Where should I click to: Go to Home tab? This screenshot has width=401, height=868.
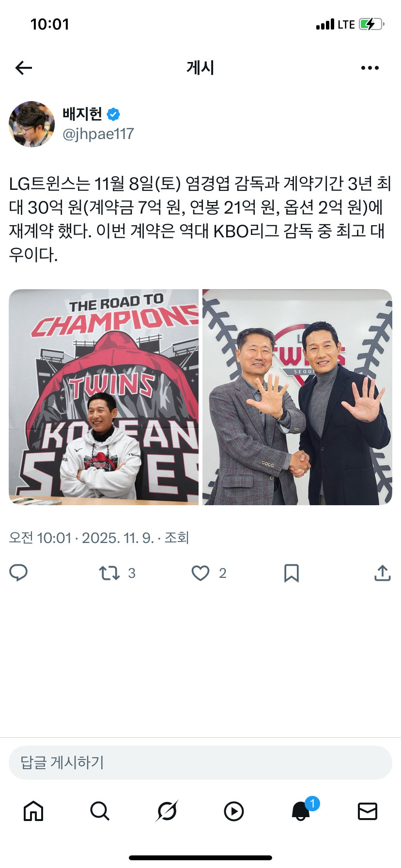33,811
